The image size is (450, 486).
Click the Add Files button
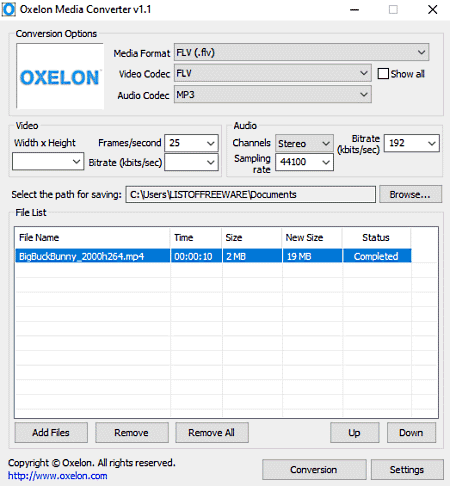click(x=51, y=433)
